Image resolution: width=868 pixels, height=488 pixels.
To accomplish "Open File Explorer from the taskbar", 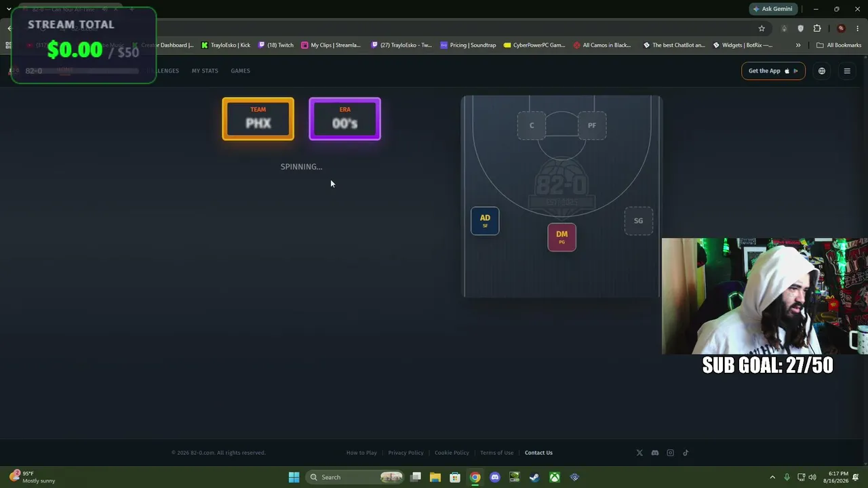I will click(435, 477).
